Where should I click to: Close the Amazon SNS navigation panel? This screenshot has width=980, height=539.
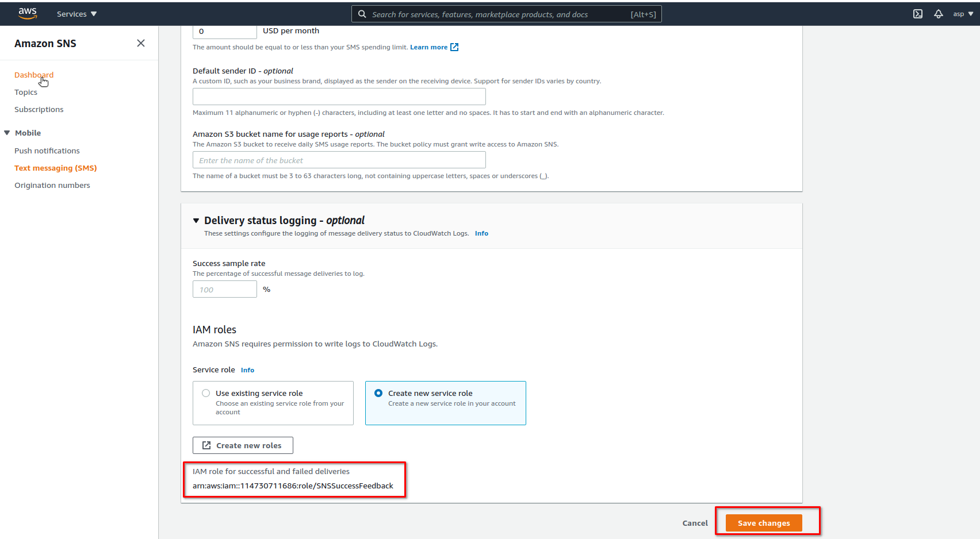(x=141, y=43)
